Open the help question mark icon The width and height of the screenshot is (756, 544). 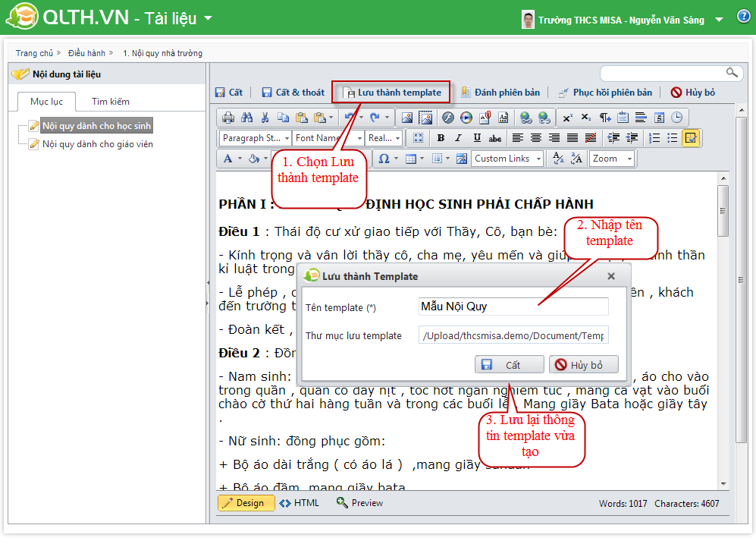tap(743, 17)
